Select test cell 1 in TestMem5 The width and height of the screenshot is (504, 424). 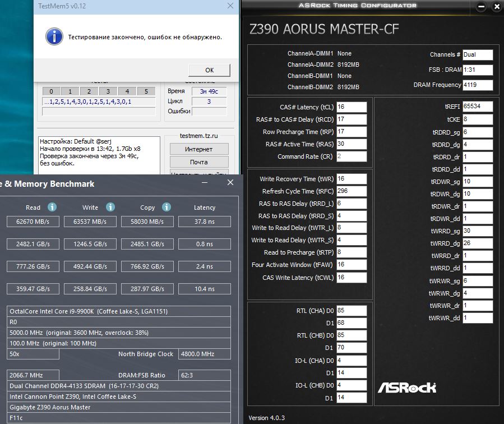(70, 91)
